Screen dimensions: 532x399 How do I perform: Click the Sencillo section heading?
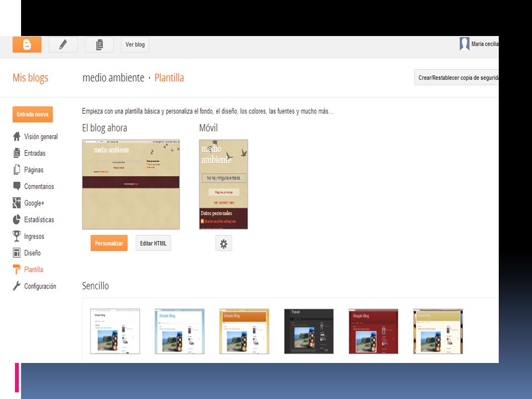(95, 286)
